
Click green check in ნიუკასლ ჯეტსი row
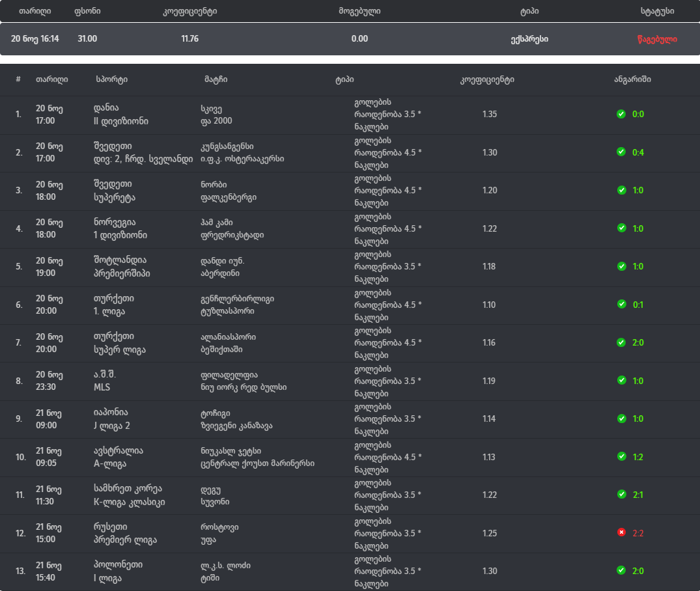[621, 456]
